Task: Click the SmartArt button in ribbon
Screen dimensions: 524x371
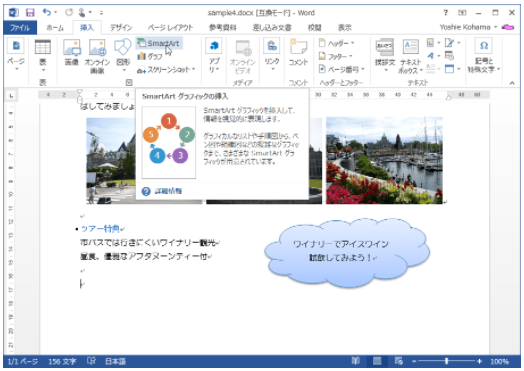Action: pos(159,43)
